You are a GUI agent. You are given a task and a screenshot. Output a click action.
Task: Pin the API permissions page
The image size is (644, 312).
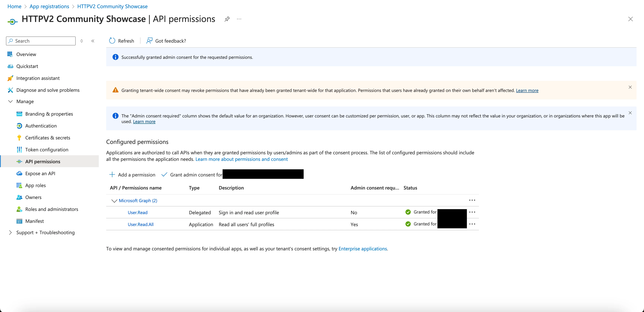[227, 19]
